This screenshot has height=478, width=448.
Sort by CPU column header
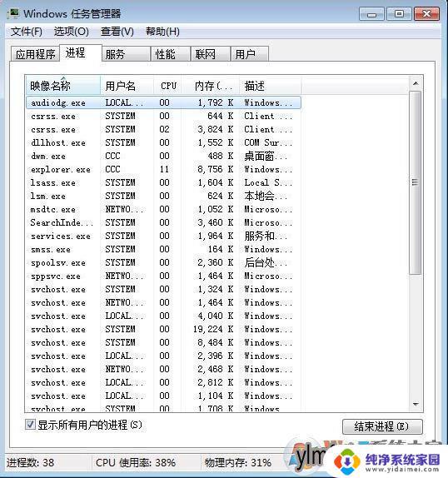(x=168, y=86)
